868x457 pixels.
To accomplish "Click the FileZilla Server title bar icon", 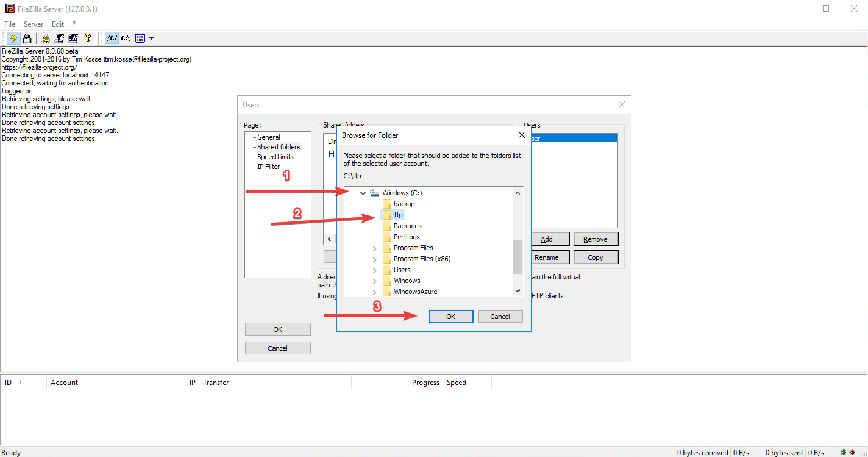I will point(9,9).
